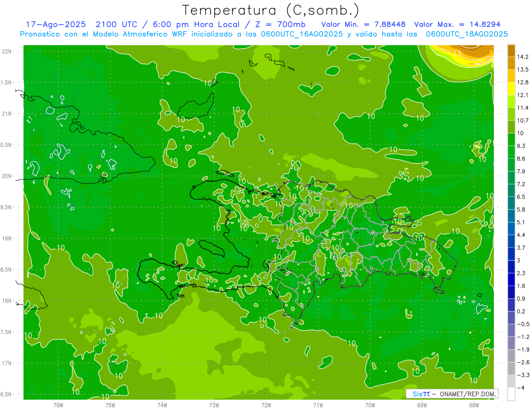Pick the dark blue swatch between 1.6 and 0.9
The width and height of the screenshot is (532, 411).
click(511, 292)
